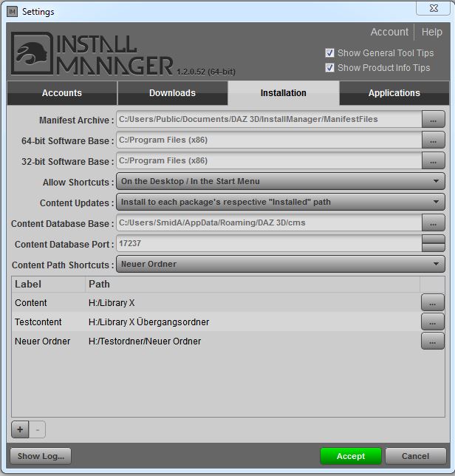Open the Content Path Shortcuts dropdown

281,264
